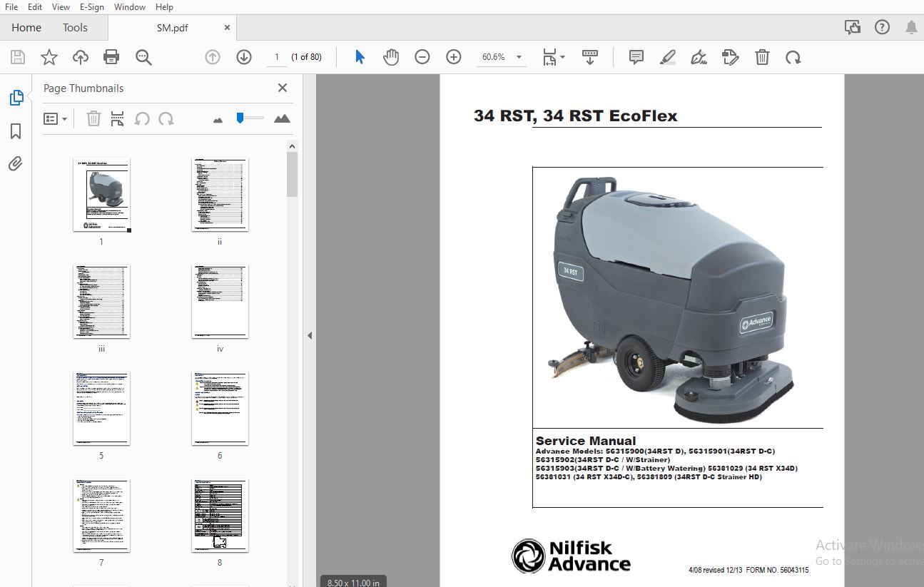
Task: Activate the Hand pan tool
Action: [391, 57]
